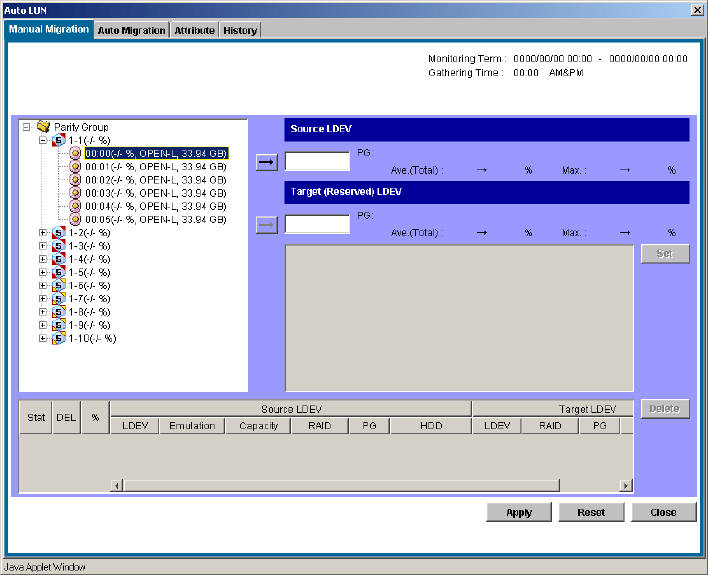Image resolution: width=708 pixels, height=575 pixels.
Task: Click the LDEV 00:00 disk icon
Action: coord(75,154)
